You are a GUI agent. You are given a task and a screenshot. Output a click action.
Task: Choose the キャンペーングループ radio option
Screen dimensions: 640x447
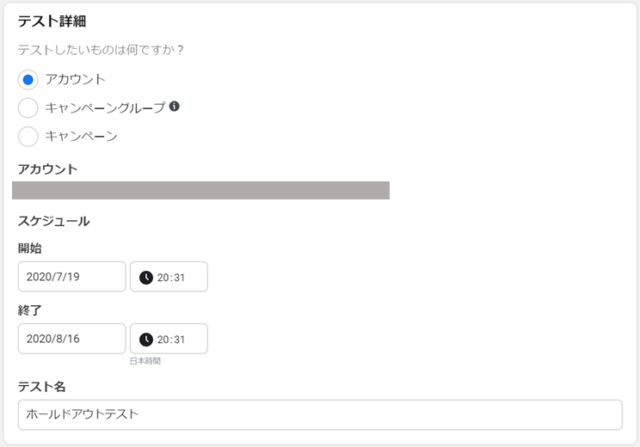(x=28, y=107)
